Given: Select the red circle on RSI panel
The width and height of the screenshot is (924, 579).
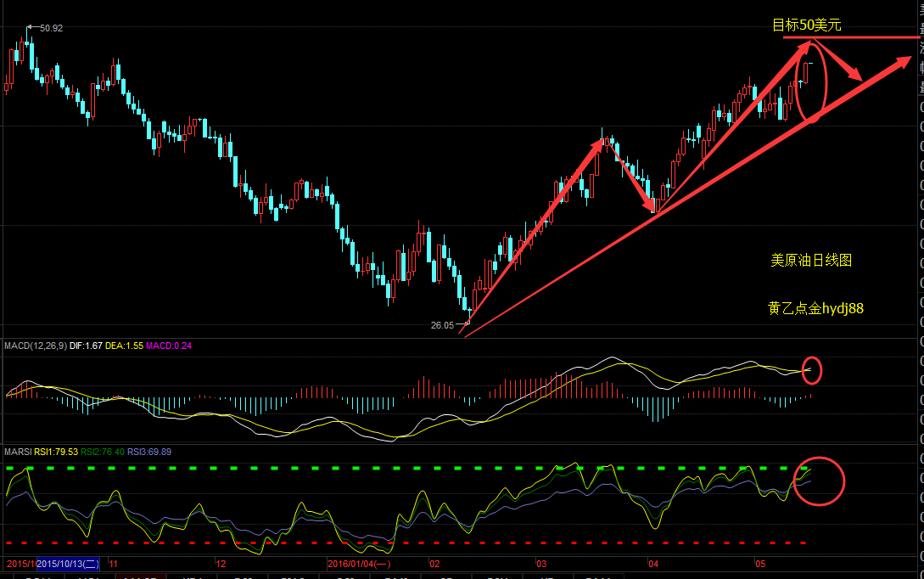Looking at the screenshot, I should pyautogui.click(x=819, y=481).
